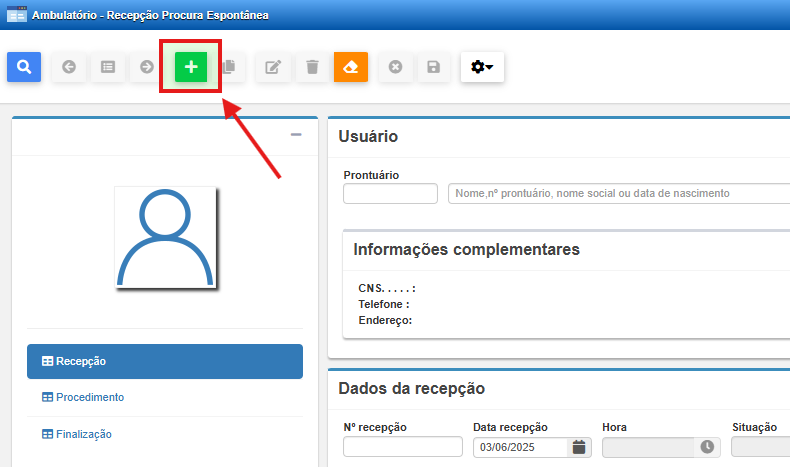Viewport: 790px width, 467px height.
Task: Go to the next record arrow
Action: (x=147, y=67)
